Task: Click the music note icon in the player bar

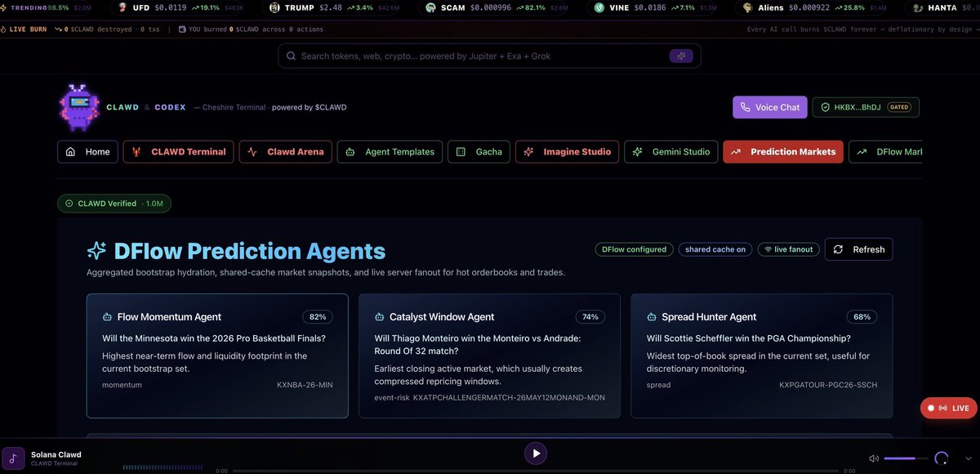Action: [13, 458]
